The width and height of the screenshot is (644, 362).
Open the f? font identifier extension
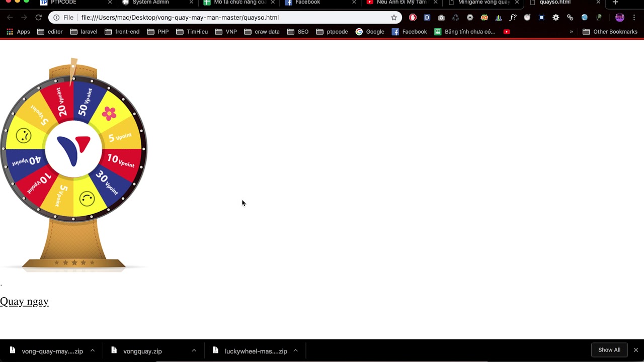click(513, 18)
